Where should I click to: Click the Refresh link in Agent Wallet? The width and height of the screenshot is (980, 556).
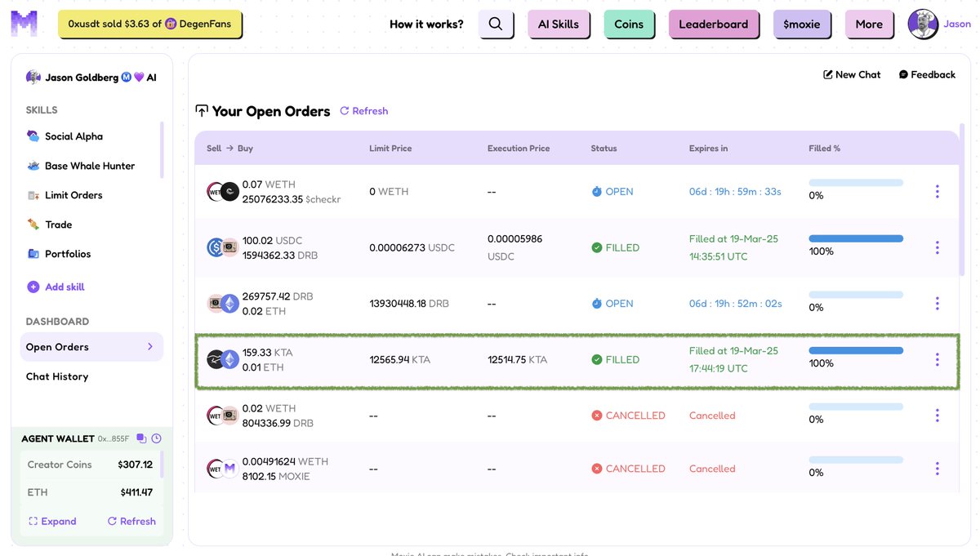[131, 521]
